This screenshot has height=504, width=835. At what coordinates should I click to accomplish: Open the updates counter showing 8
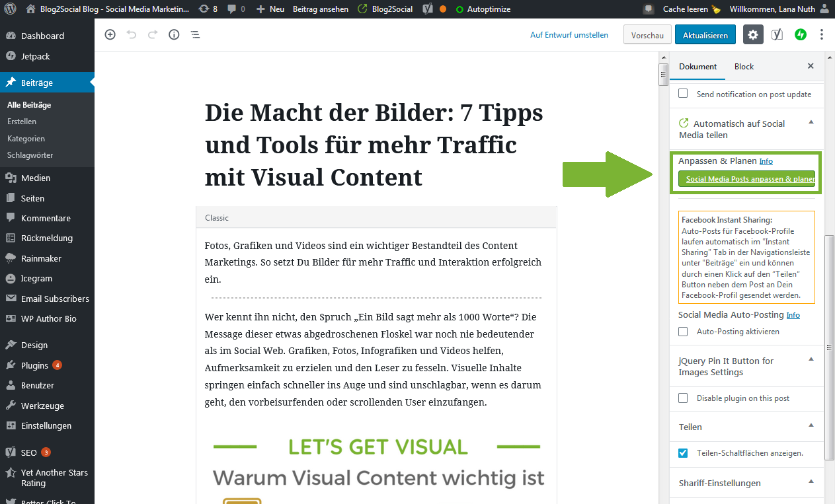[x=208, y=9]
